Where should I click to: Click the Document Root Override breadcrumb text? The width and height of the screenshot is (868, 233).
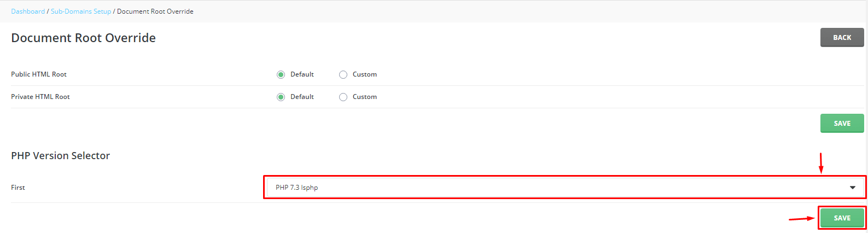tap(155, 11)
